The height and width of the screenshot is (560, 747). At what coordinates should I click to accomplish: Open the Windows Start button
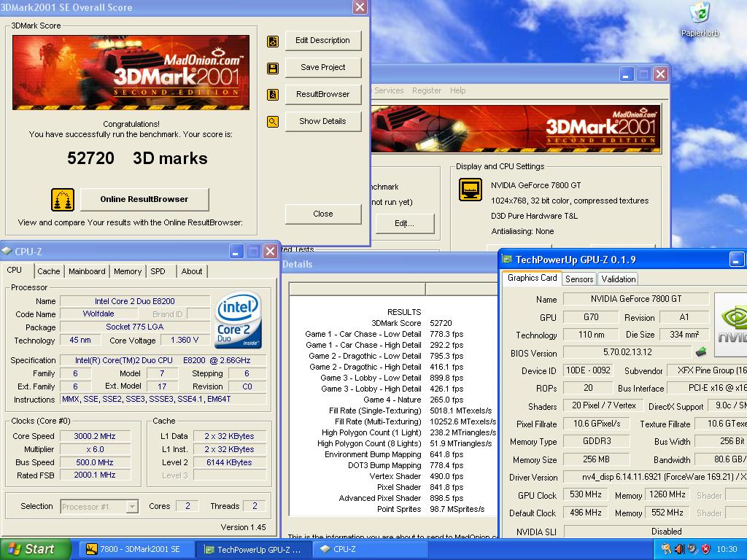pyautogui.click(x=36, y=549)
